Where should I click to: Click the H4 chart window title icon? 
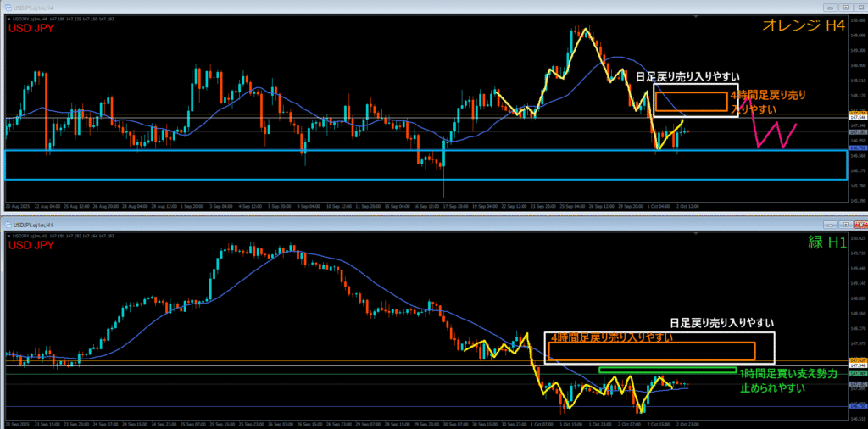[x=7, y=8]
